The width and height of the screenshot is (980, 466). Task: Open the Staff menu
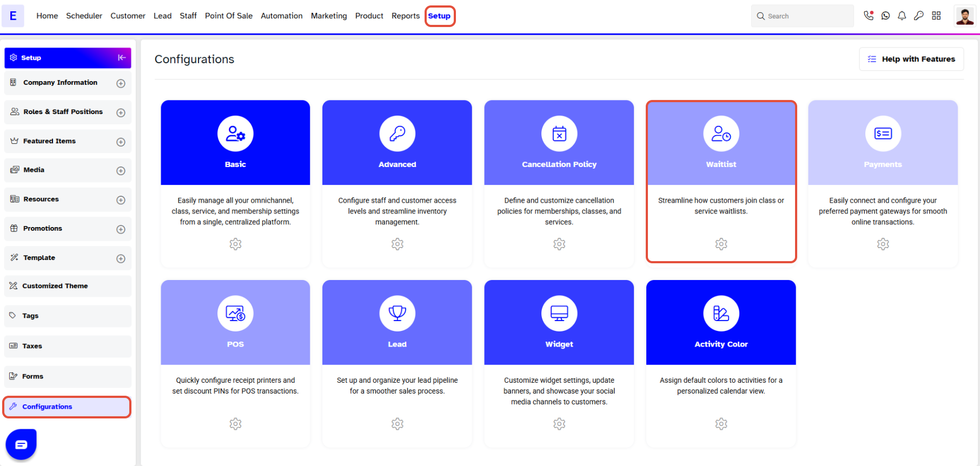click(x=188, y=16)
